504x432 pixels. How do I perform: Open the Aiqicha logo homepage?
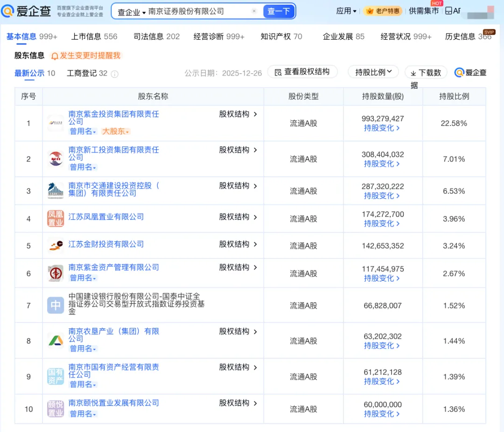[x=26, y=11]
